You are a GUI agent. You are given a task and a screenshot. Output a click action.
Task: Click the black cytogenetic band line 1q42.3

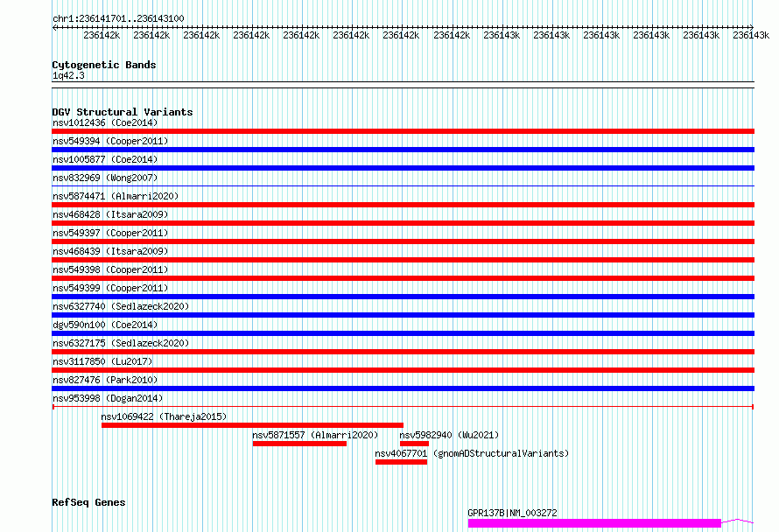[x=403, y=85]
